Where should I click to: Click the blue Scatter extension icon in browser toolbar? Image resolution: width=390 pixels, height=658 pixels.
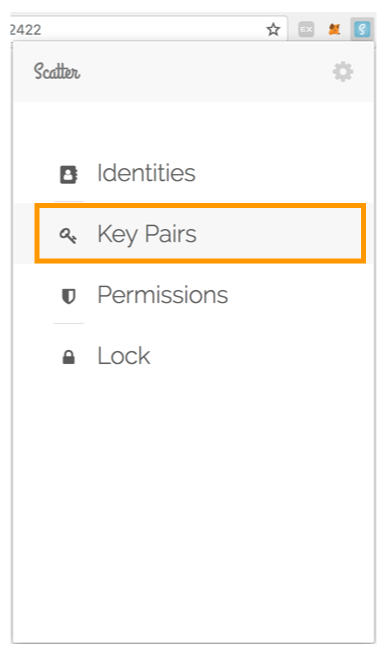click(362, 29)
